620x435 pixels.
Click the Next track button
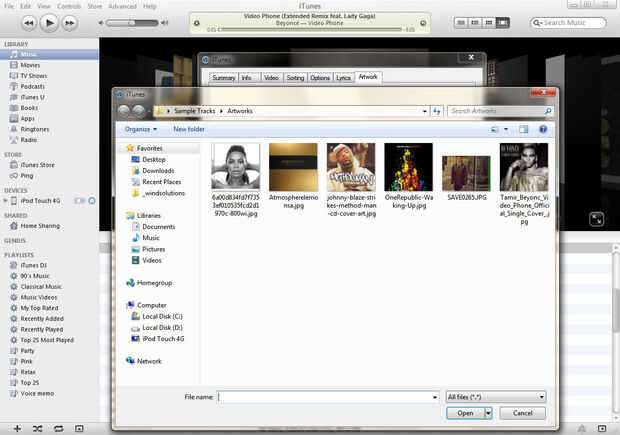pyautogui.click(x=70, y=23)
